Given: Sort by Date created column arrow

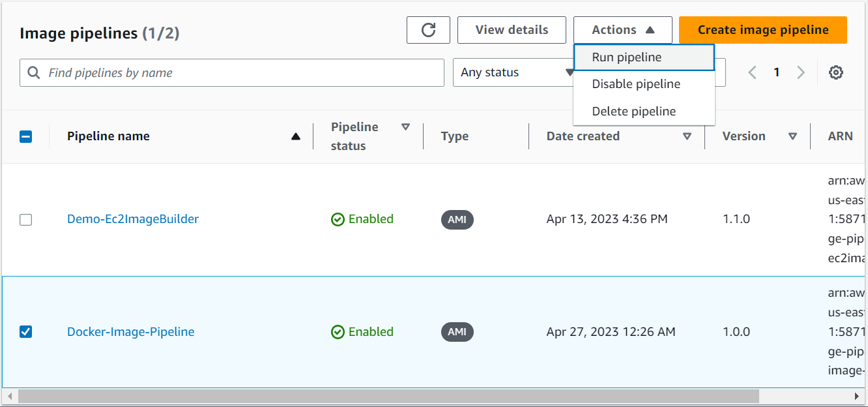Looking at the screenshot, I should click(x=687, y=136).
